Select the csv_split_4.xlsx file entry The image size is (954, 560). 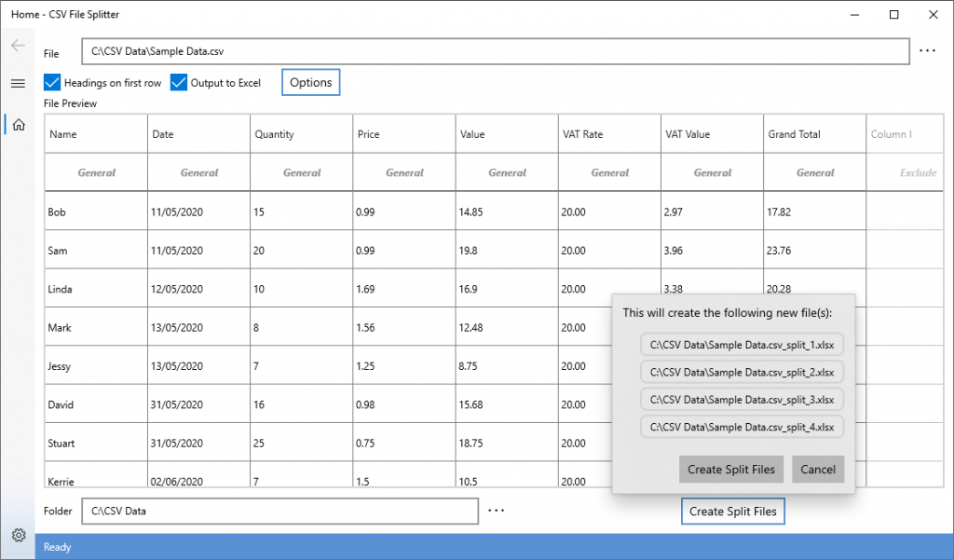(742, 427)
